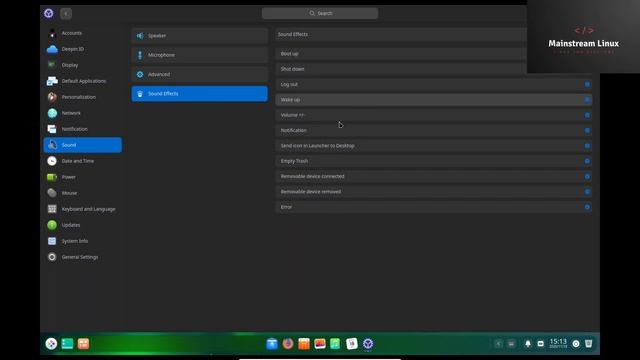
Task: Toggle the Error sound effect checkbox
Action: click(x=587, y=207)
